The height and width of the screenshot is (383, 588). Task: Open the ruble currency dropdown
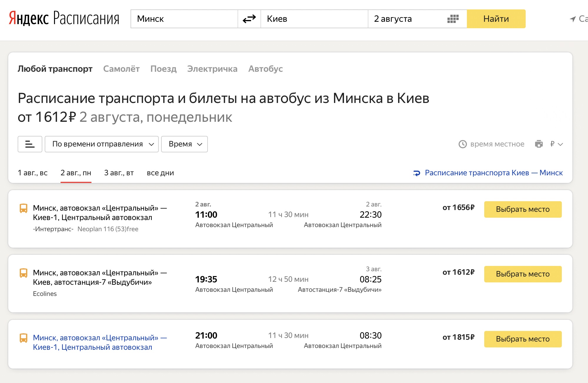[556, 144]
